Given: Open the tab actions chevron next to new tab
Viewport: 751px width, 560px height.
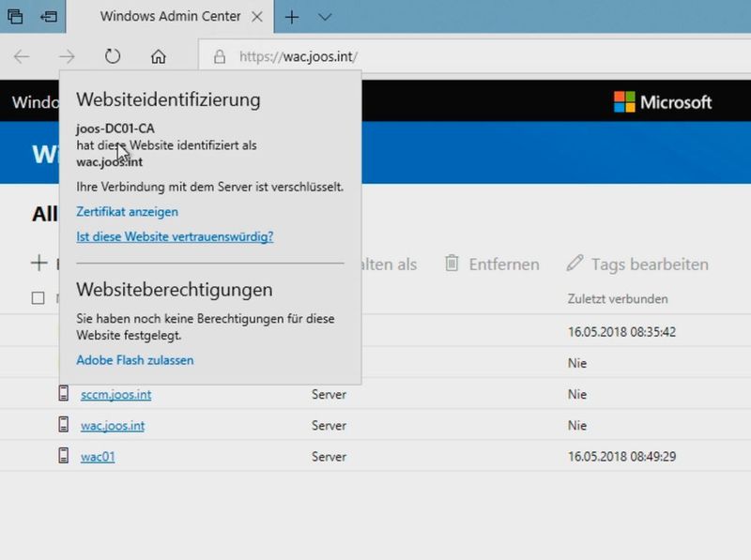Looking at the screenshot, I should click(x=325, y=16).
